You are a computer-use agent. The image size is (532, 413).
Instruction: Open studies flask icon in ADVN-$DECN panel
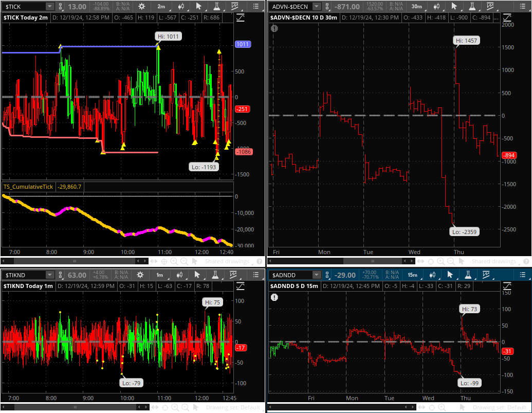point(472,7)
